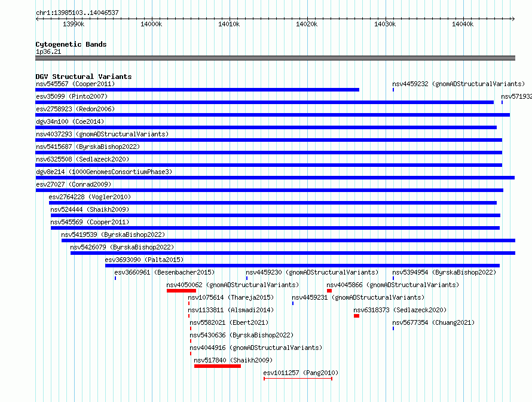Image resolution: width=532 pixels, height=402 pixels.
Task: Click nsv4459230 (gnomADStructuralVariants) label
Action: click(312, 272)
